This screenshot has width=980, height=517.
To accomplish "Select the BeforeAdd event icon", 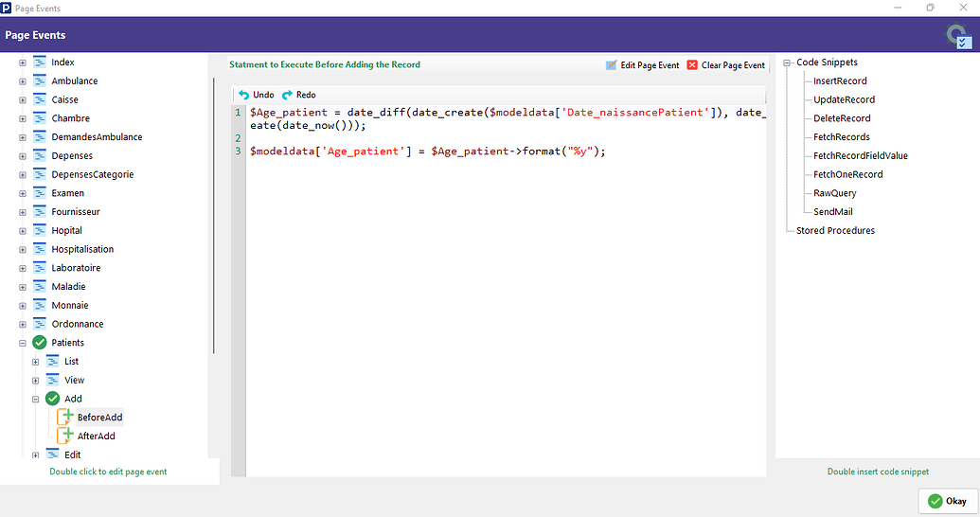I will (65, 418).
